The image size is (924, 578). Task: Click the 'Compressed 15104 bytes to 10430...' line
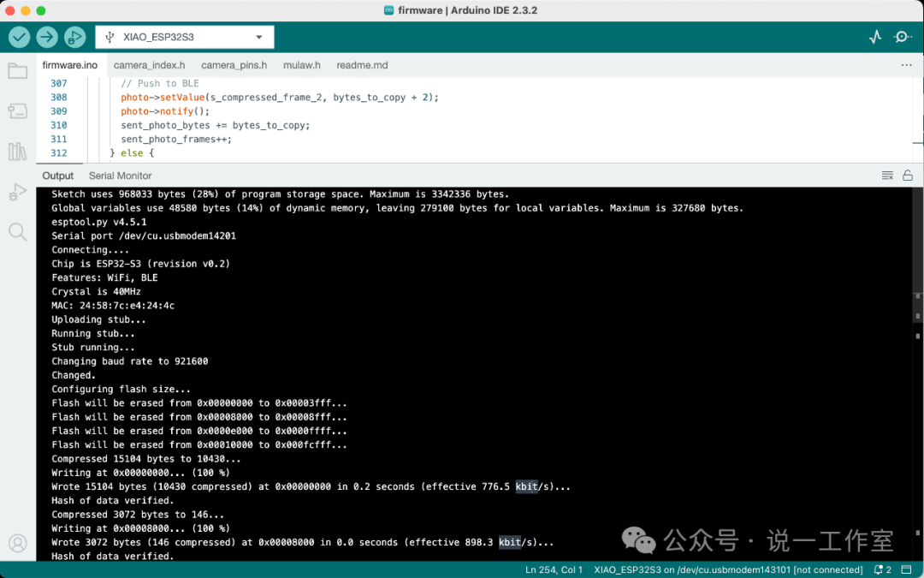coord(146,459)
